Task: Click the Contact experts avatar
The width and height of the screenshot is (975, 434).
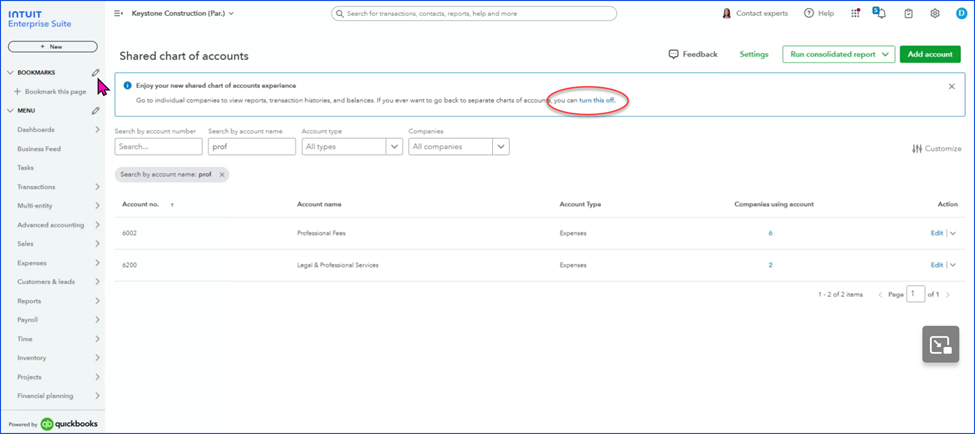Action: click(x=726, y=13)
